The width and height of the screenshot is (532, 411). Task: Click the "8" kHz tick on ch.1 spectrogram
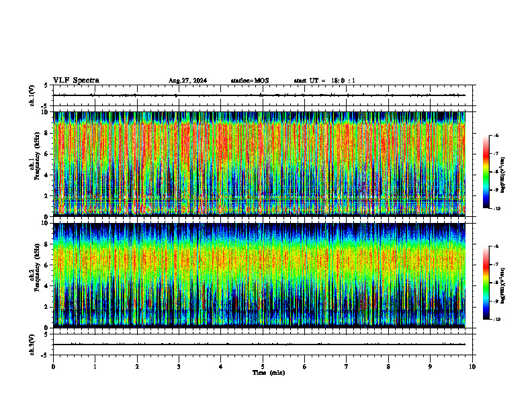pos(47,133)
